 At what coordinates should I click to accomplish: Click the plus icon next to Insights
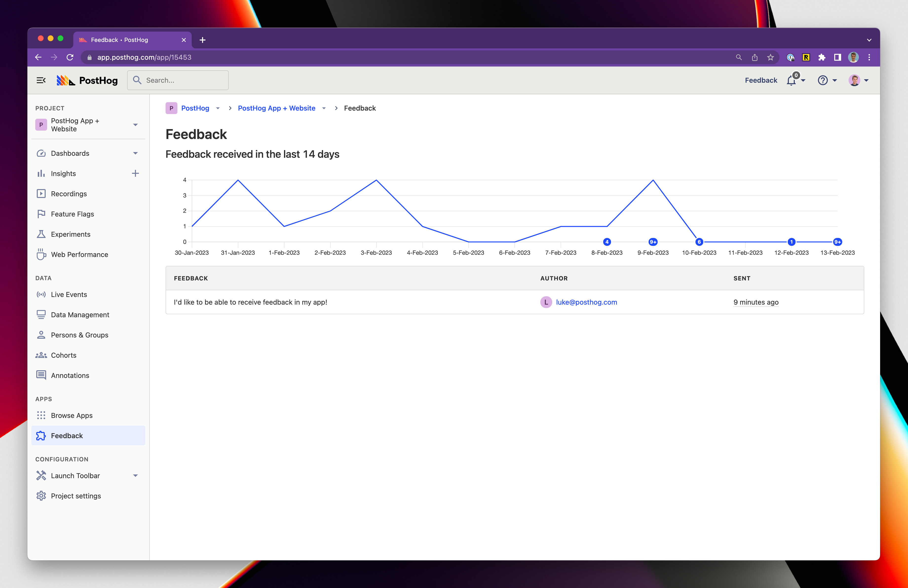click(x=135, y=174)
